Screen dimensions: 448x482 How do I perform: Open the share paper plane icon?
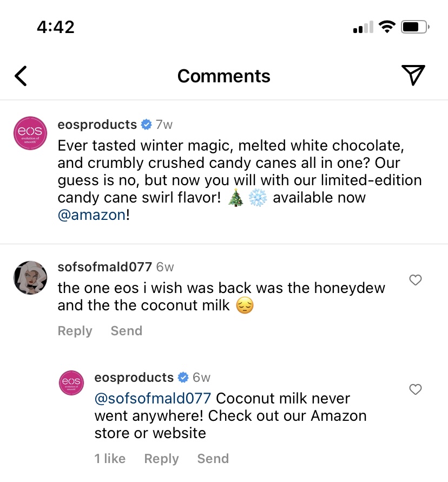(413, 75)
